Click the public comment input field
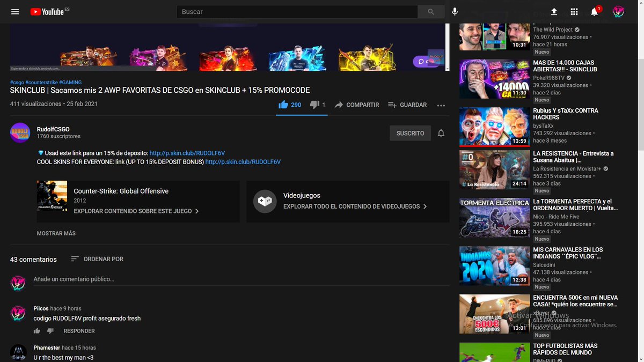Image resolution: width=644 pixels, height=362 pixels. tap(241, 279)
